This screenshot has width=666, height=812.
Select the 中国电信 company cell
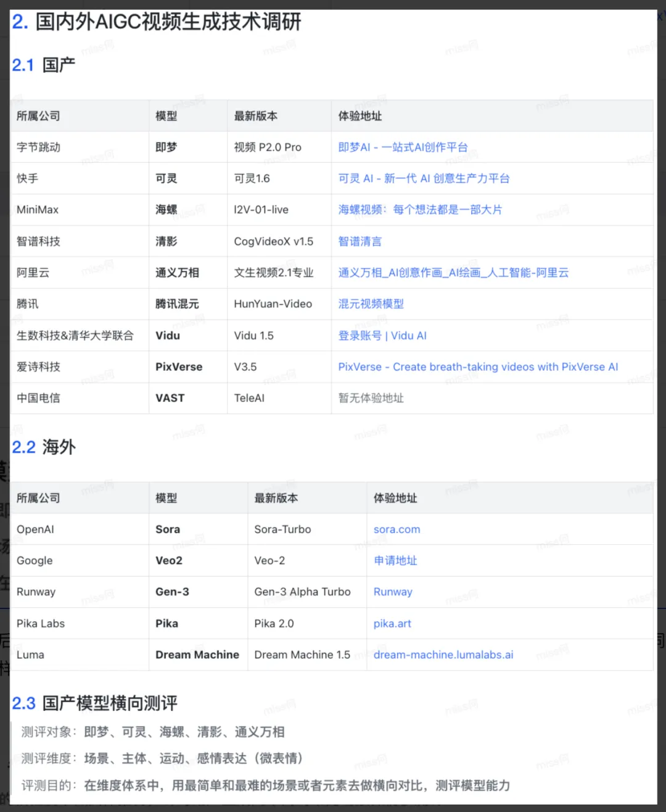[x=80, y=398]
